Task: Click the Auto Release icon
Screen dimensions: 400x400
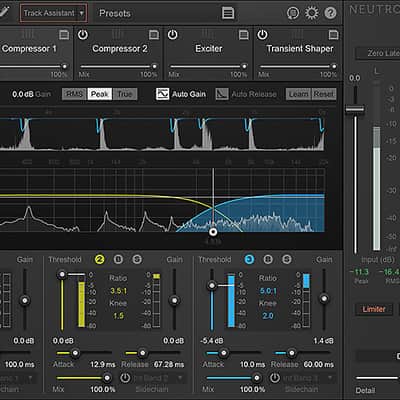Action: pyautogui.click(x=222, y=94)
